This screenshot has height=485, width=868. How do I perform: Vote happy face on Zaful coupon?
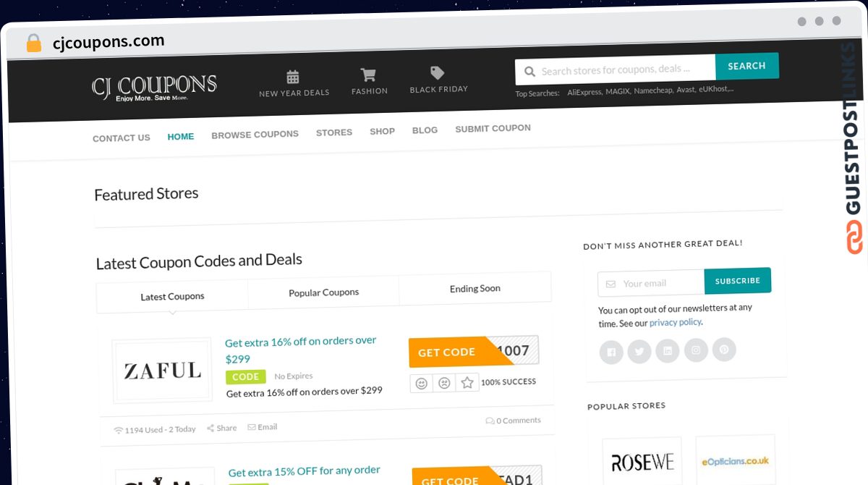pyautogui.click(x=422, y=383)
